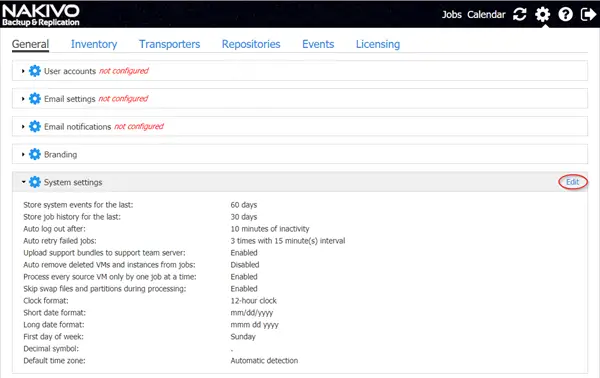Click the '60 days' value
Screen dimensions: 600x378
tap(244, 205)
